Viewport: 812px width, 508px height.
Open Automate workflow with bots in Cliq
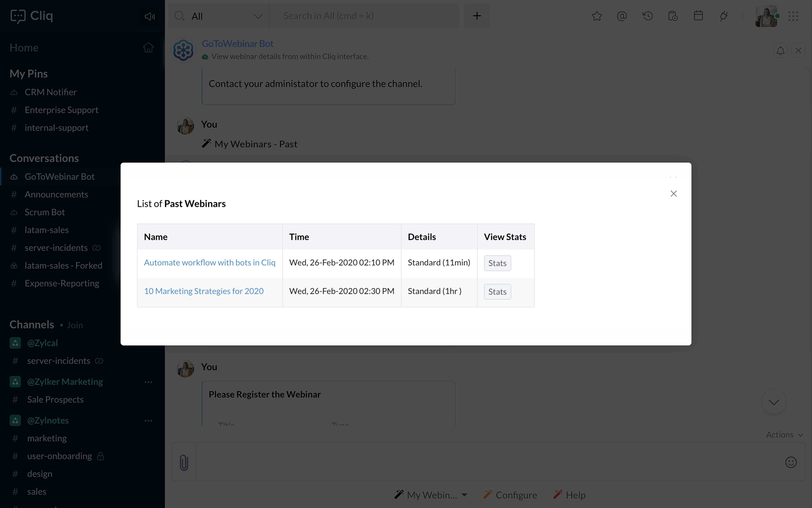point(209,263)
